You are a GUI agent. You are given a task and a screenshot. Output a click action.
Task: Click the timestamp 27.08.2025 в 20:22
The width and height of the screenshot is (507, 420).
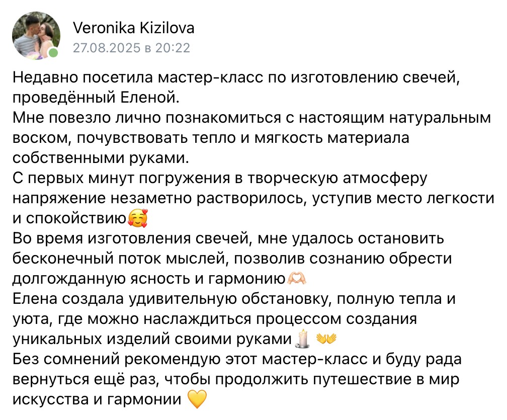click(131, 48)
